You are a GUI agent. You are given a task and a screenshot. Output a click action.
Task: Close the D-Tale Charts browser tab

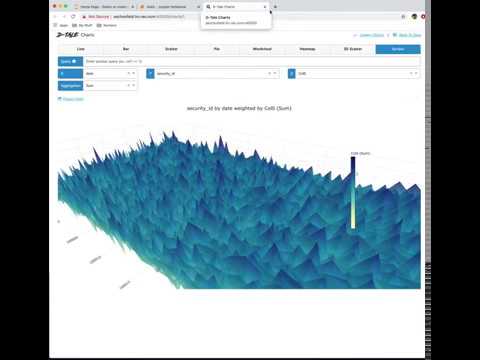pyautogui.click(x=265, y=7)
